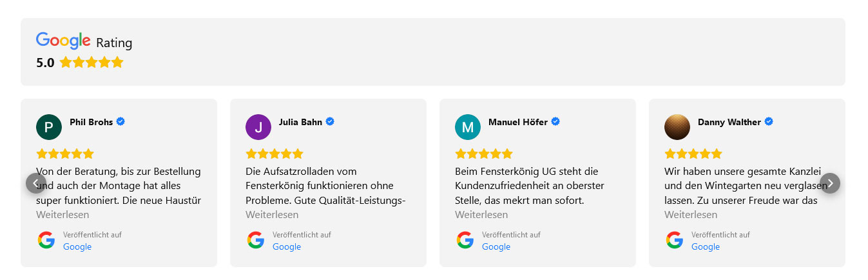Screen dimensions: 868x280
Task: Click Manuel Höfer teal avatar icon
Action: (468, 127)
